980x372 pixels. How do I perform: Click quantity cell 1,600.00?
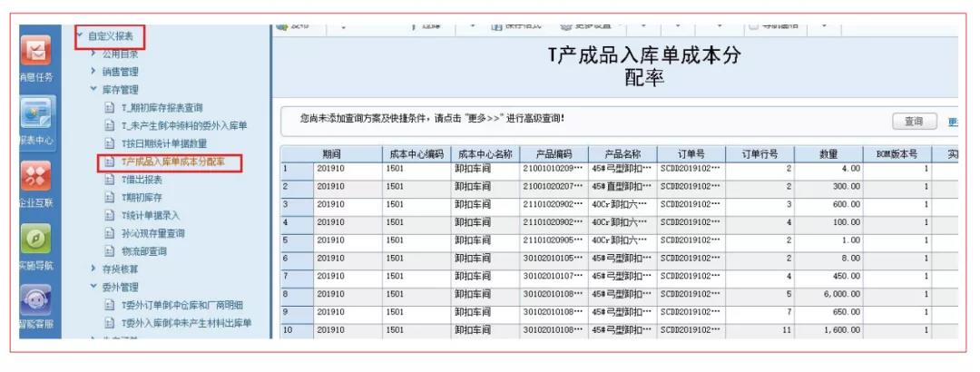point(828,329)
